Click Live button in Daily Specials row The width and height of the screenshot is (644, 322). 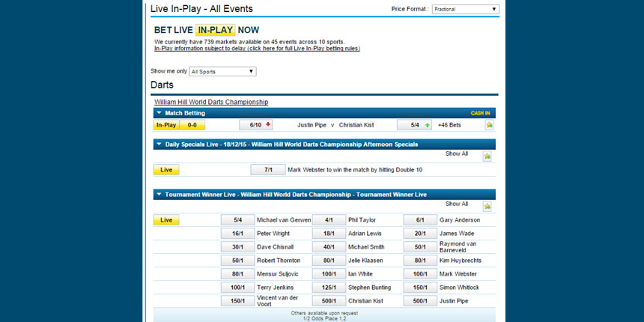coord(166,170)
